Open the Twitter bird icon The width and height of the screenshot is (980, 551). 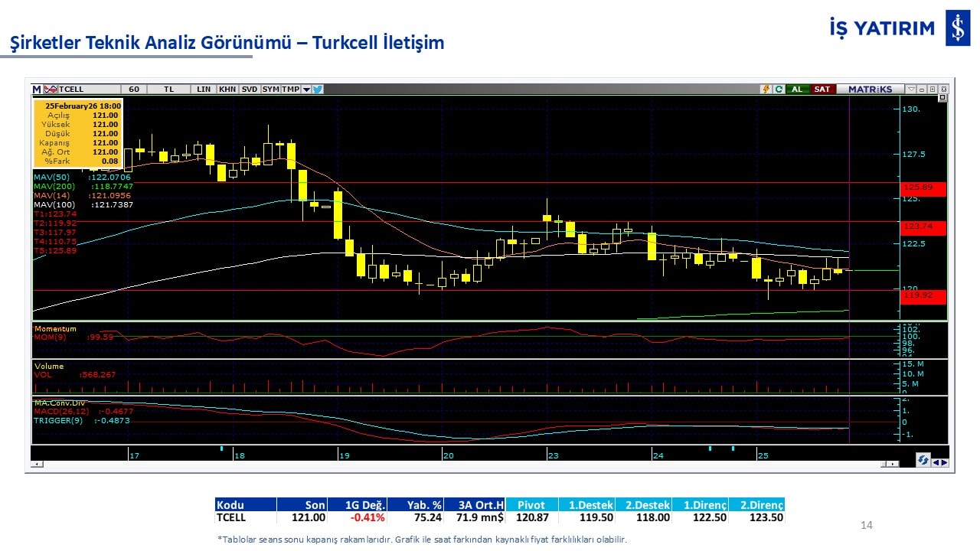click(318, 89)
